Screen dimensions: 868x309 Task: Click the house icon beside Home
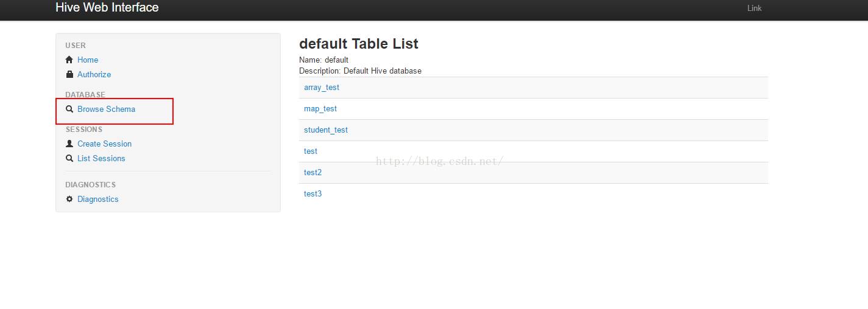[x=69, y=60]
